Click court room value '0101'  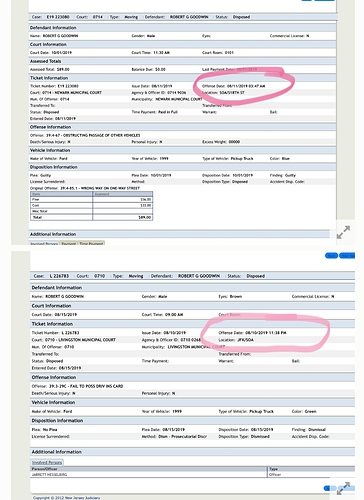[229, 53]
